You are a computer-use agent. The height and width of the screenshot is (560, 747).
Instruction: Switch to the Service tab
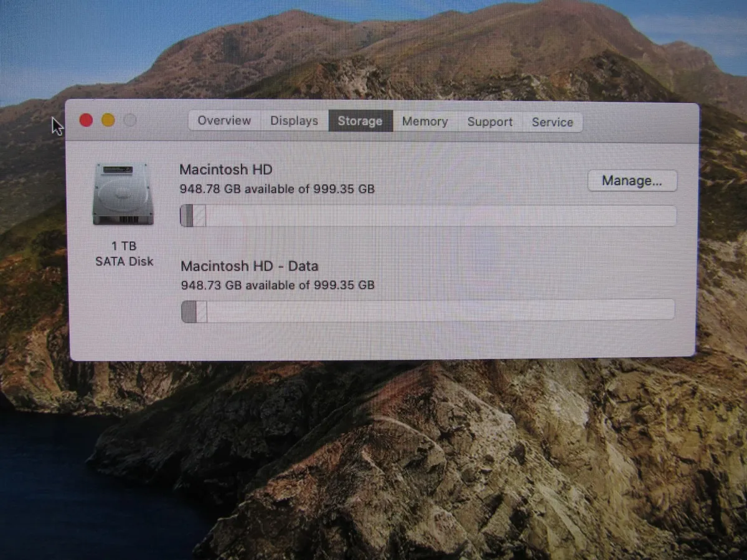pos(552,123)
